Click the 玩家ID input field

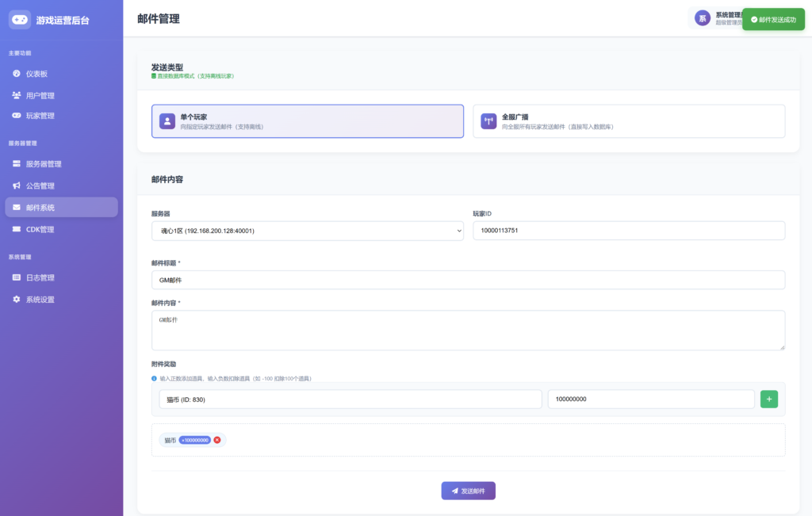tap(629, 231)
